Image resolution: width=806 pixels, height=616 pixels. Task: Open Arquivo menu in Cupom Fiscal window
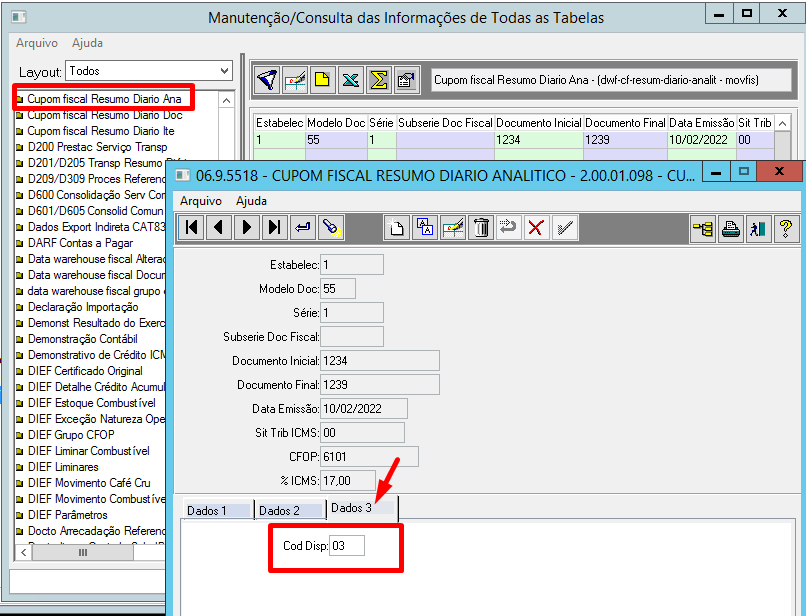tap(200, 201)
